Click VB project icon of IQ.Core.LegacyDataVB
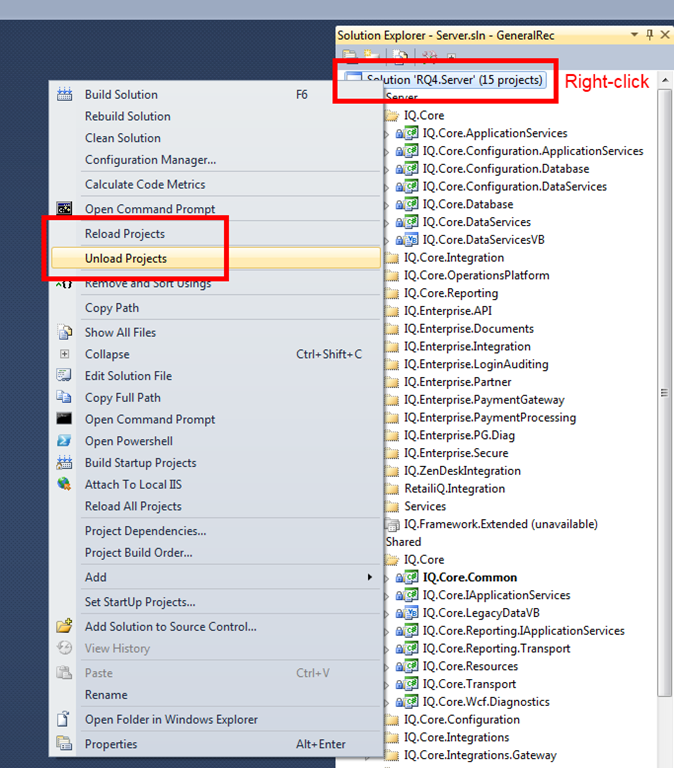The width and height of the screenshot is (674, 768). [412, 613]
